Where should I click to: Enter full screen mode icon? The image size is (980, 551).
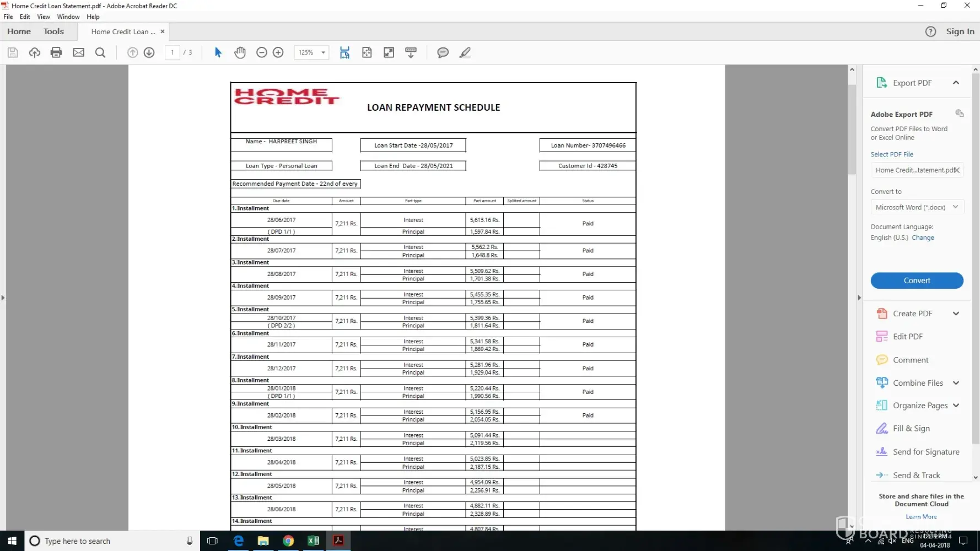click(x=389, y=52)
